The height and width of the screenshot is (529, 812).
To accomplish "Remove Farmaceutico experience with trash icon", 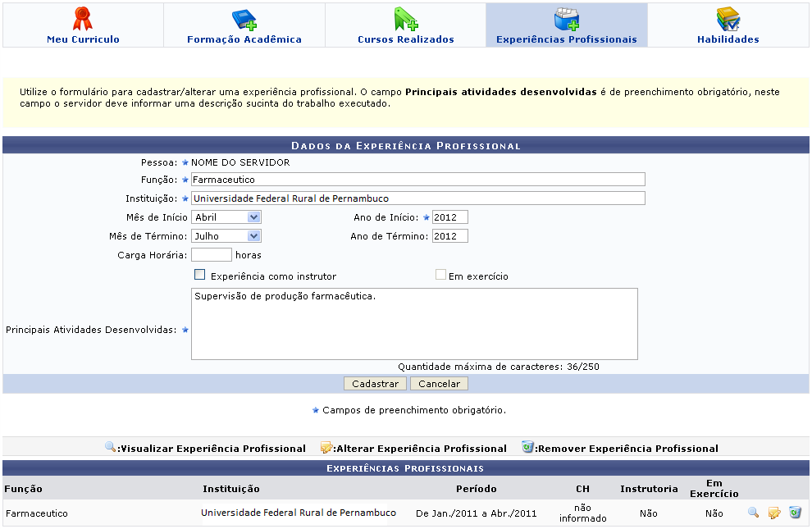I will (795, 513).
